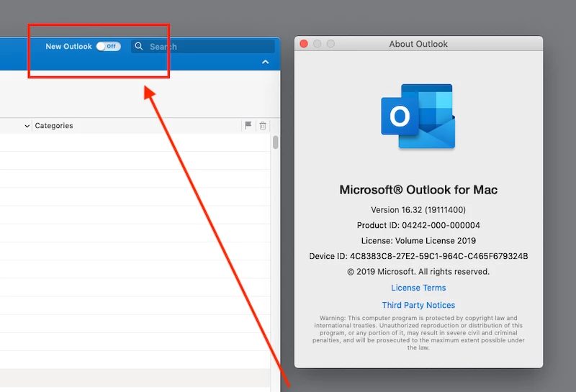Screen dimensions: 576x392
Task: Click the flag column icon
Action: [x=248, y=126]
